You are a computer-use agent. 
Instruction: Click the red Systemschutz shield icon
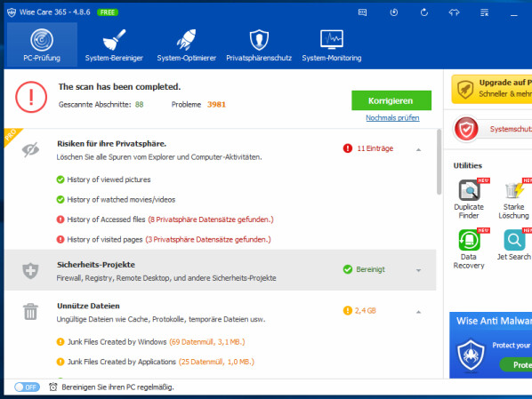coord(466,129)
